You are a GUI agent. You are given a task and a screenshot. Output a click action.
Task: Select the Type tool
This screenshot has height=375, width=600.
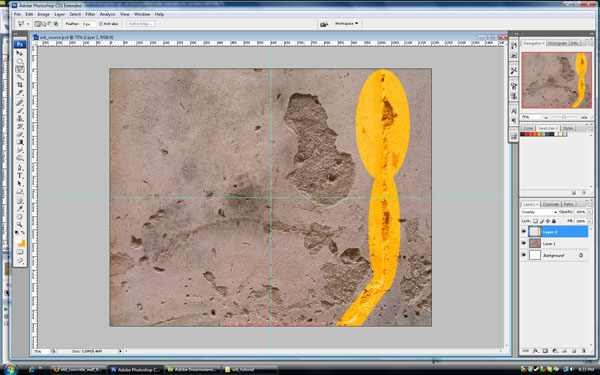pyautogui.click(x=20, y=176)
